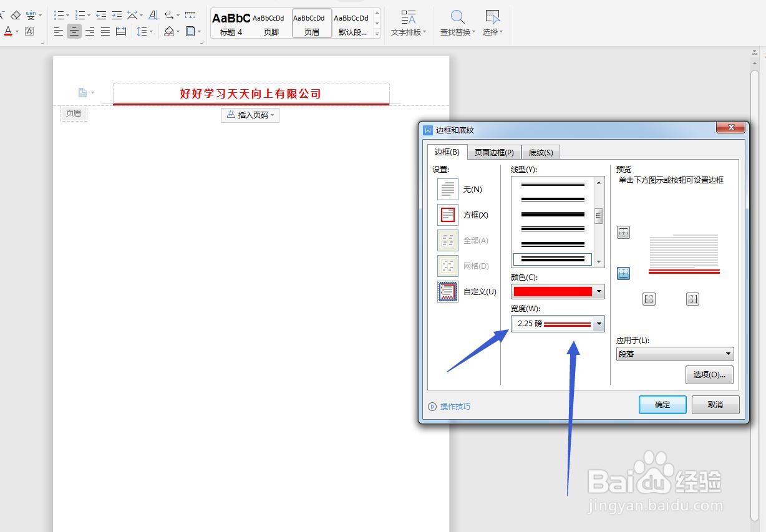
Task: Click the increase indent icon
Action: tap(117, 16)
